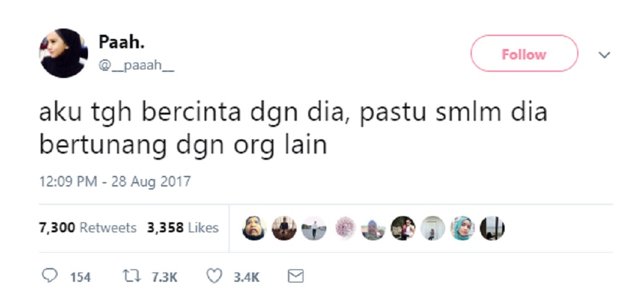The height and width of the screenshot is (301, 644).
Task: Click the reply speech bubble icon
Action: click(x=50, y=276)
